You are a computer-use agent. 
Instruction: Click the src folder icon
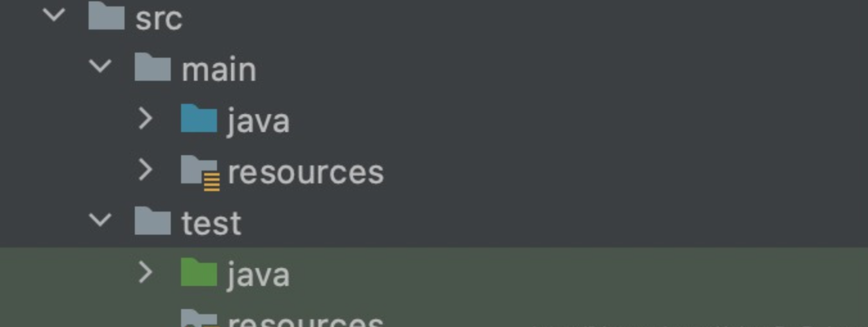coord(107,17)
